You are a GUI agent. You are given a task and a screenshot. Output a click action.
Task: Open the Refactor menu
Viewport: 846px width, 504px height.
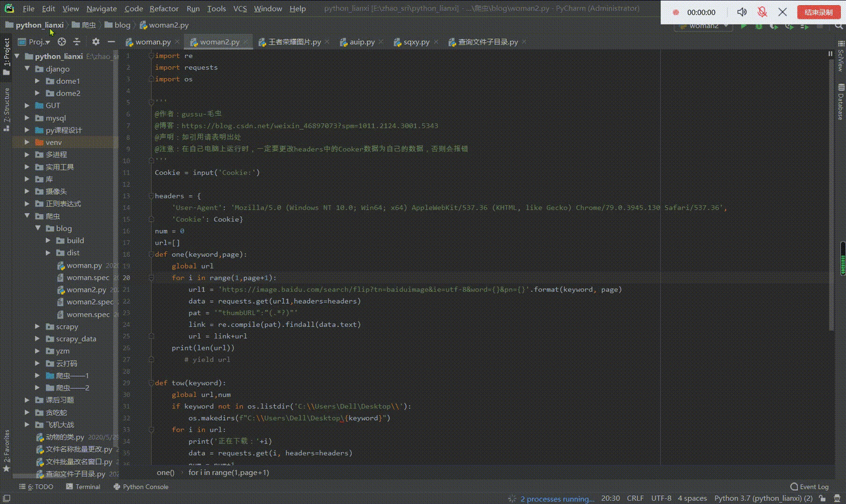click(x=164, y=9)
